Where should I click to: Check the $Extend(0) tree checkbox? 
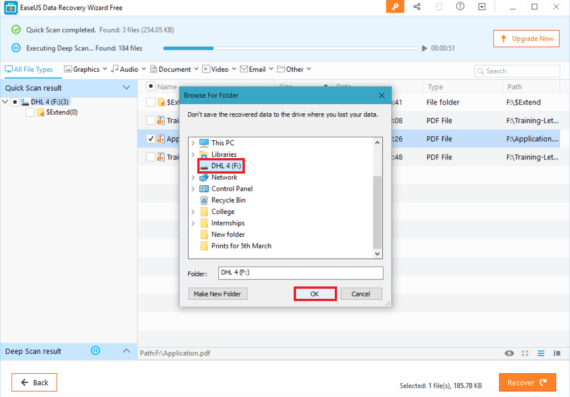30,112
